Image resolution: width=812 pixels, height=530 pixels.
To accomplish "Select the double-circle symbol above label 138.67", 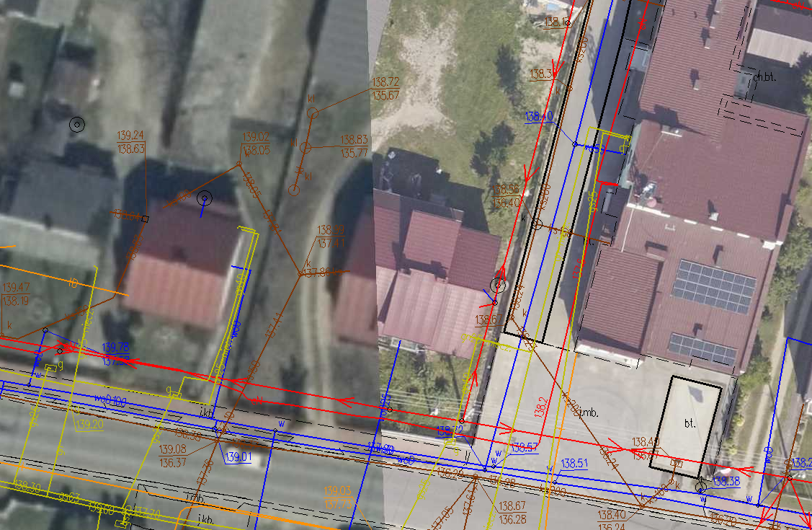I will click(497, 286).
